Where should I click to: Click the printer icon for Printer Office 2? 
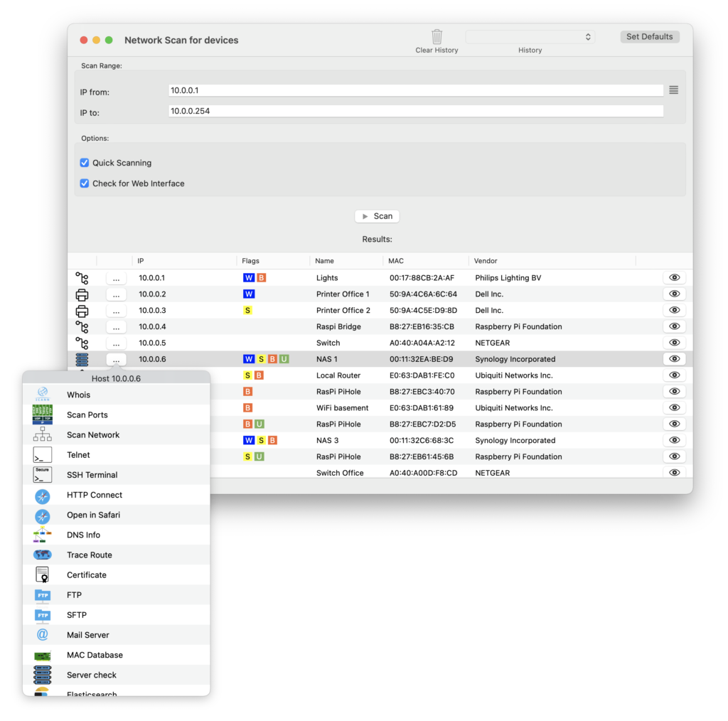coord(82,311)
